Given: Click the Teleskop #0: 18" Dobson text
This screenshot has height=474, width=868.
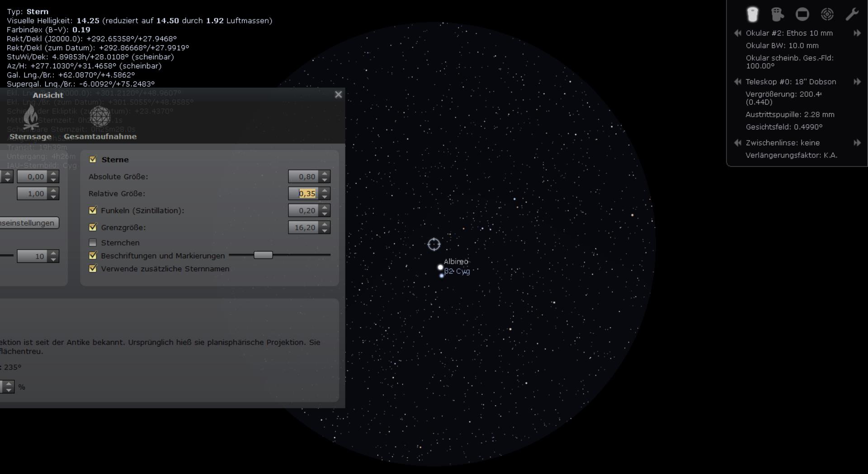Looking at the screenshot, I should (x=791, y=82).
